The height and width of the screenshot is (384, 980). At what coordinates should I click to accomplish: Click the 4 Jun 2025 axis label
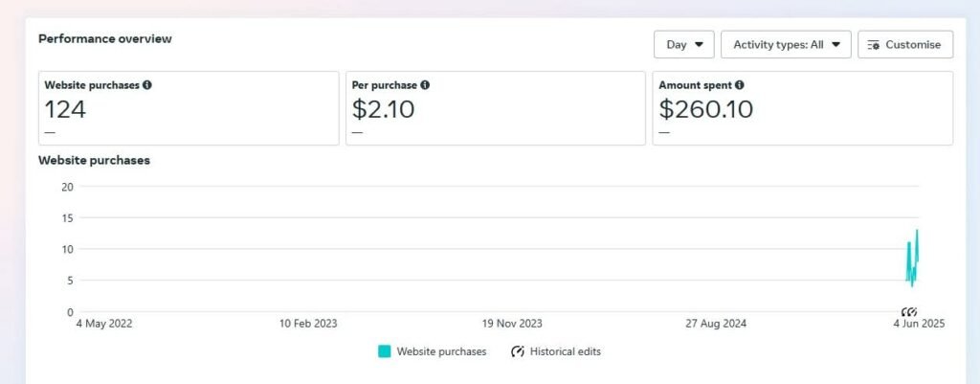click(918, 324)
